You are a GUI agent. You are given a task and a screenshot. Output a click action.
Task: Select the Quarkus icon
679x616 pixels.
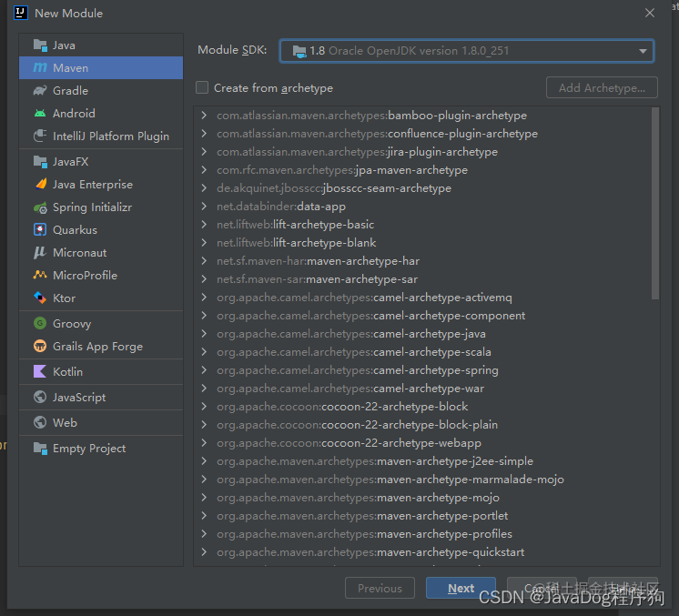(40, 230)
